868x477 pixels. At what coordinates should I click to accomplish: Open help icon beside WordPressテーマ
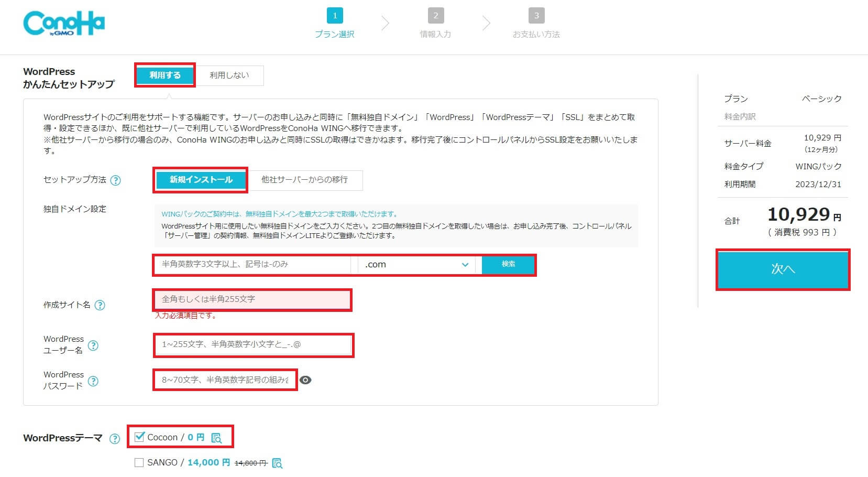pos(115,439)
